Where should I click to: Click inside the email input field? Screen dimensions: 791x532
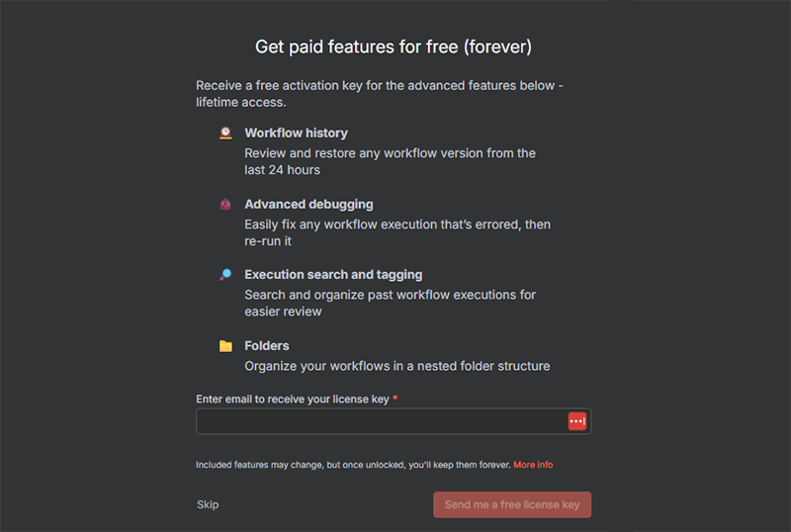380,421
